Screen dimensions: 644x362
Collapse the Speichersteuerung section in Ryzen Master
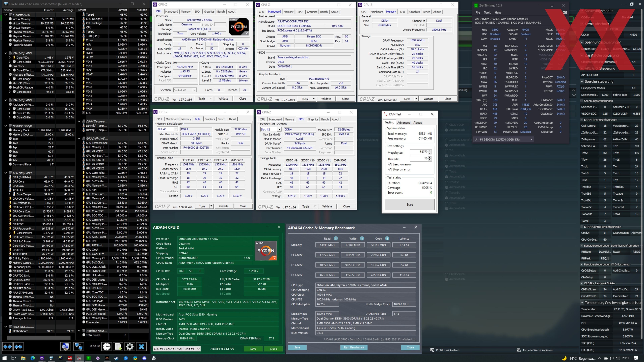pyautogui.click(x=582, y=81)
